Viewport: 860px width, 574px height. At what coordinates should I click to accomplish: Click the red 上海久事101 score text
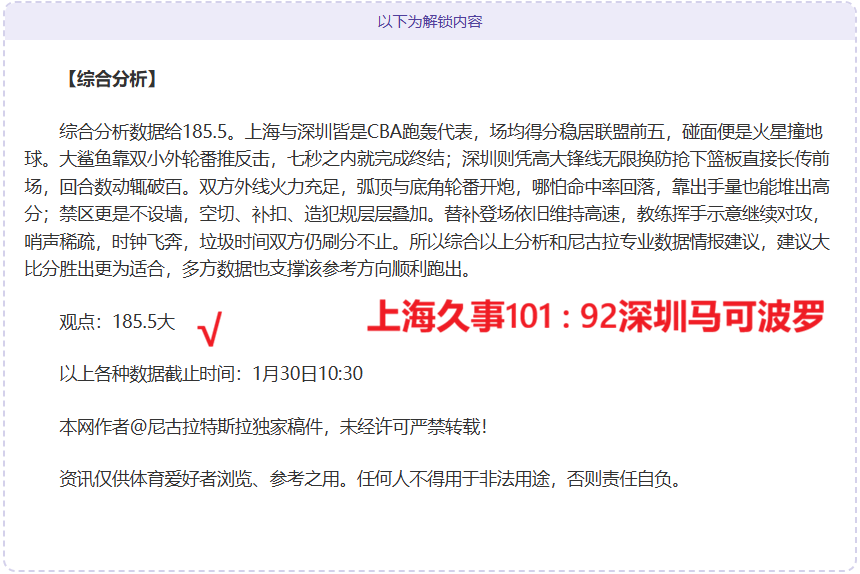pos(452,317)
